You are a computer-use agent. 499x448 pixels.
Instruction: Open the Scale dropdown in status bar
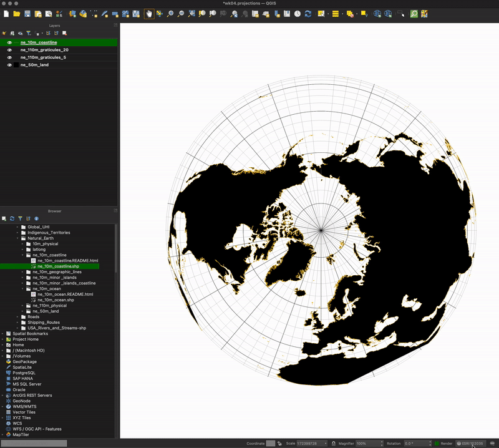click(327, 443)
